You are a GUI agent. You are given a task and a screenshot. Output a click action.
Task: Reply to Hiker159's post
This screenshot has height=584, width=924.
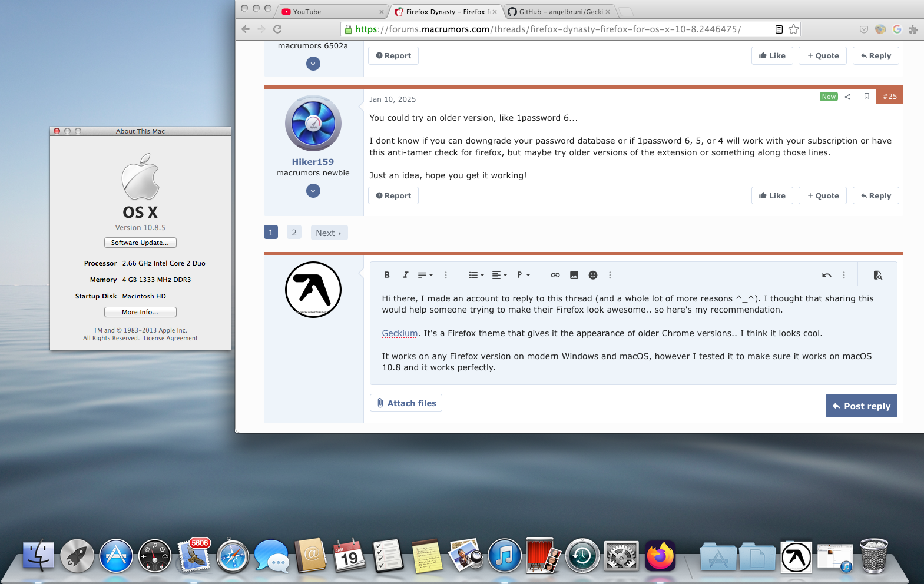pyautogui.click(x=876, y=196)
